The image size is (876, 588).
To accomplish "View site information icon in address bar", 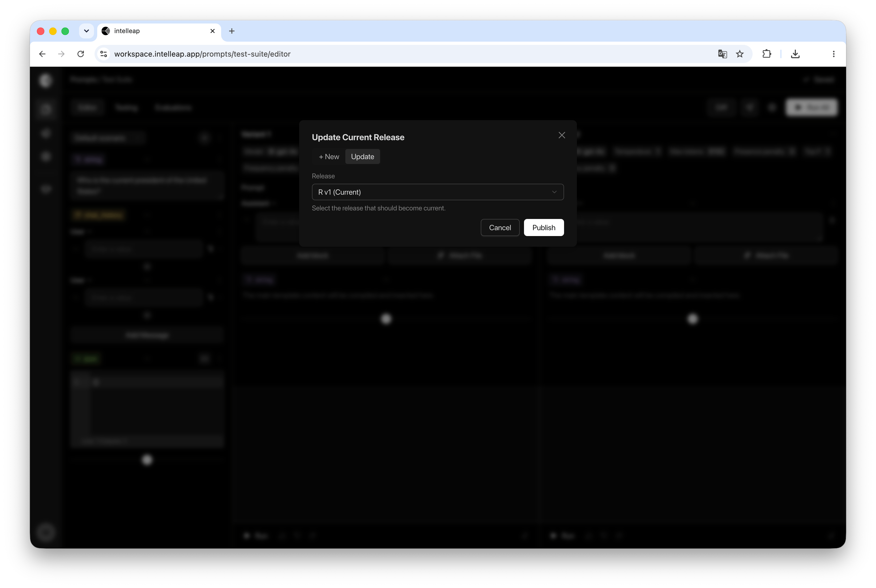I will (x=104, y=54).
